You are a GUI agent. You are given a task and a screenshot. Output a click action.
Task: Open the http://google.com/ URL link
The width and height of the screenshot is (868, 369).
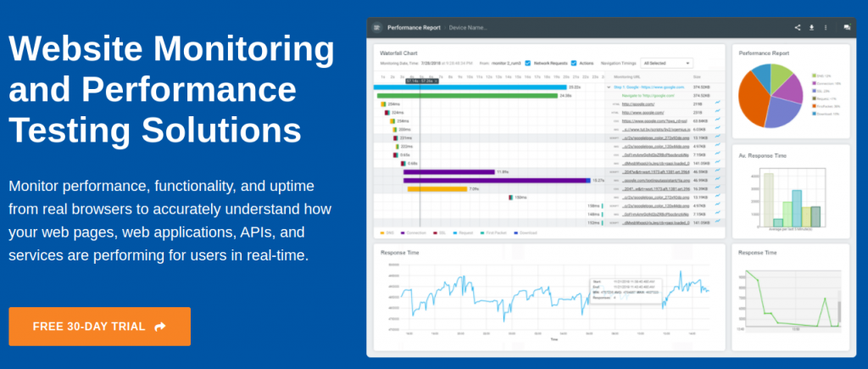coord(638,103)
